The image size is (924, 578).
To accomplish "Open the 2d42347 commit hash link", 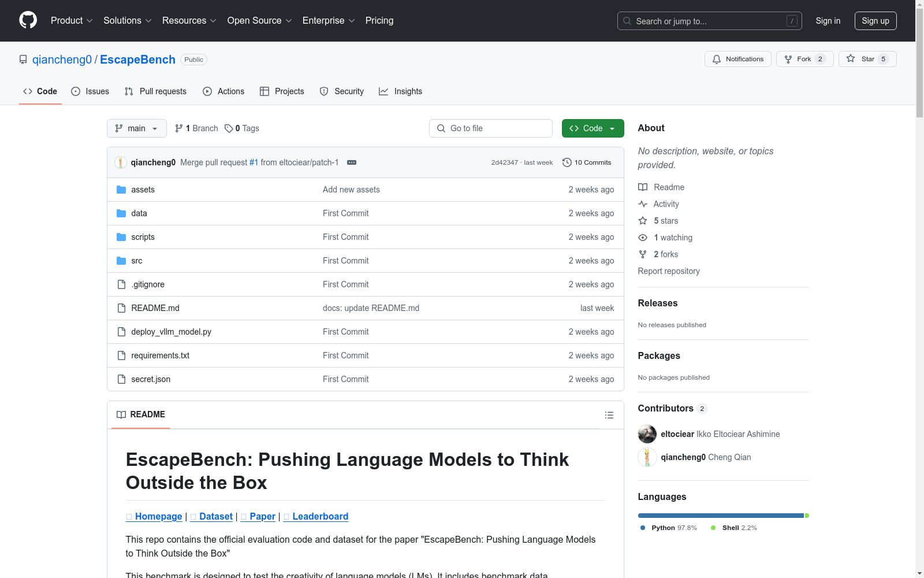I will (x=505, y=162).
